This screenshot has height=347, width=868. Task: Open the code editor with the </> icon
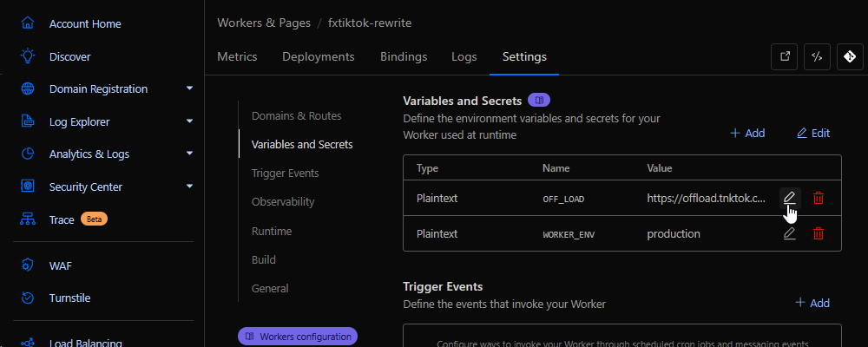tap(817, 57)
